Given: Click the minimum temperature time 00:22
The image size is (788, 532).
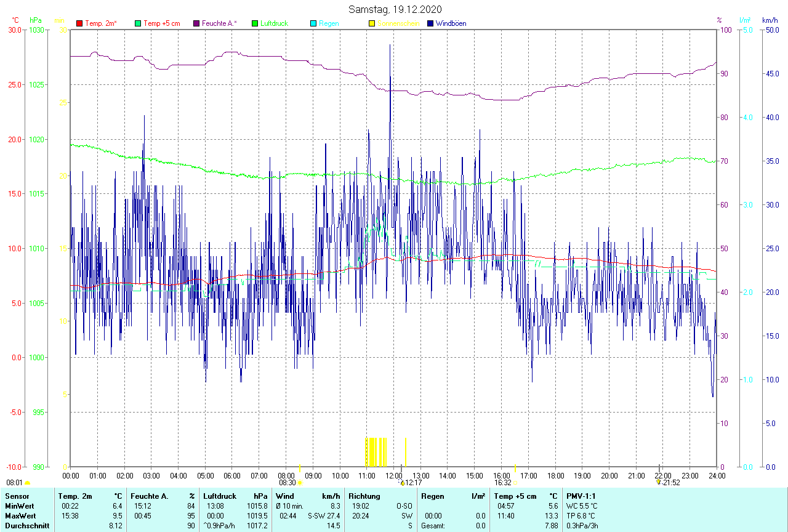Looking at the screenshot, I should [x=70, y=506].
